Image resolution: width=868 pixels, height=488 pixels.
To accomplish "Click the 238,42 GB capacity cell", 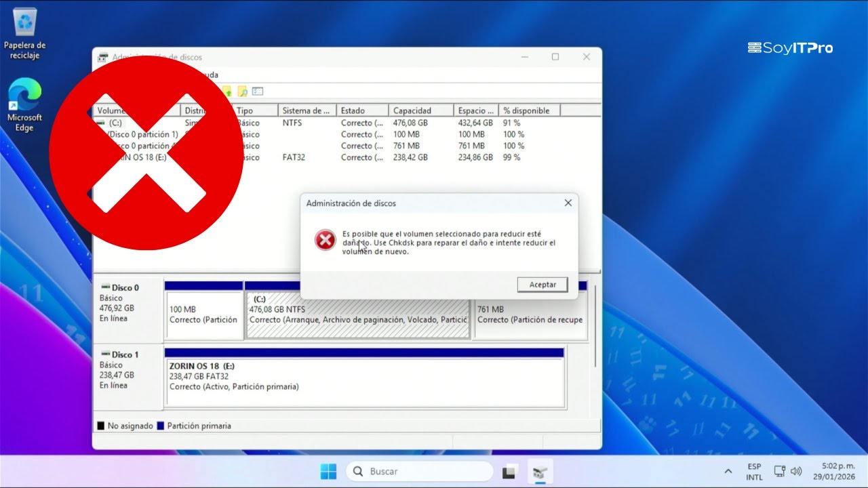I will click(x=410, y=157).
